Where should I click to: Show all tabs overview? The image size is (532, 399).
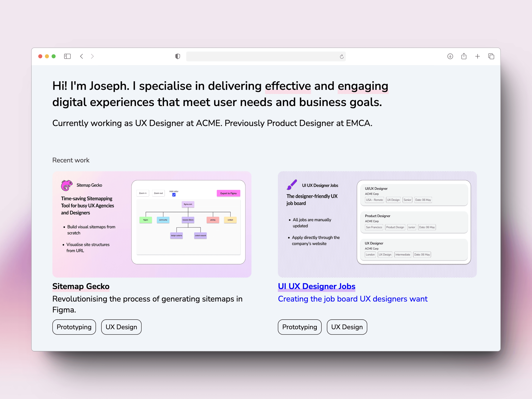(x=491, y=56)
